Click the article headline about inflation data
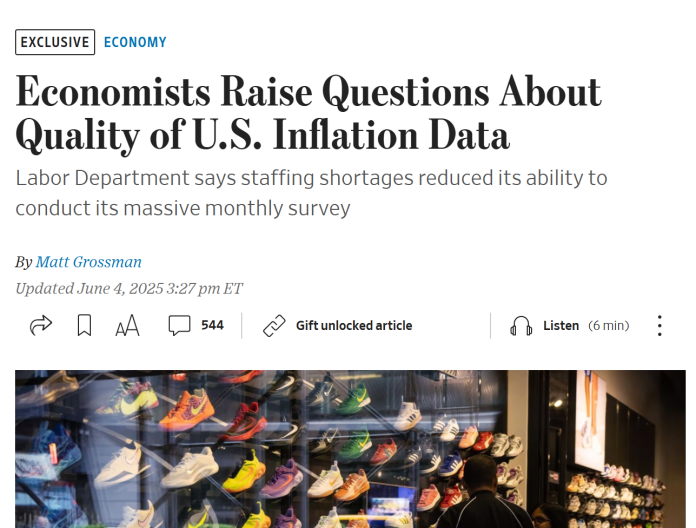The width and height of the screenshot is (696, 528). tap(308, 113)
